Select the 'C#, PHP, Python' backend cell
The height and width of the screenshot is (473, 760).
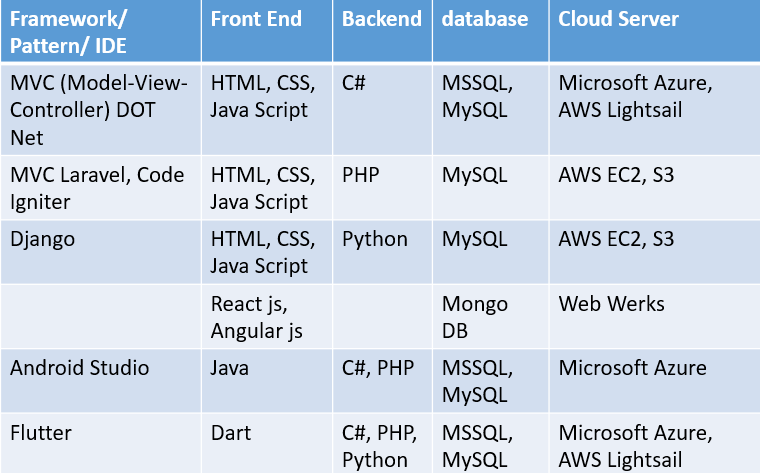[382, 443]
